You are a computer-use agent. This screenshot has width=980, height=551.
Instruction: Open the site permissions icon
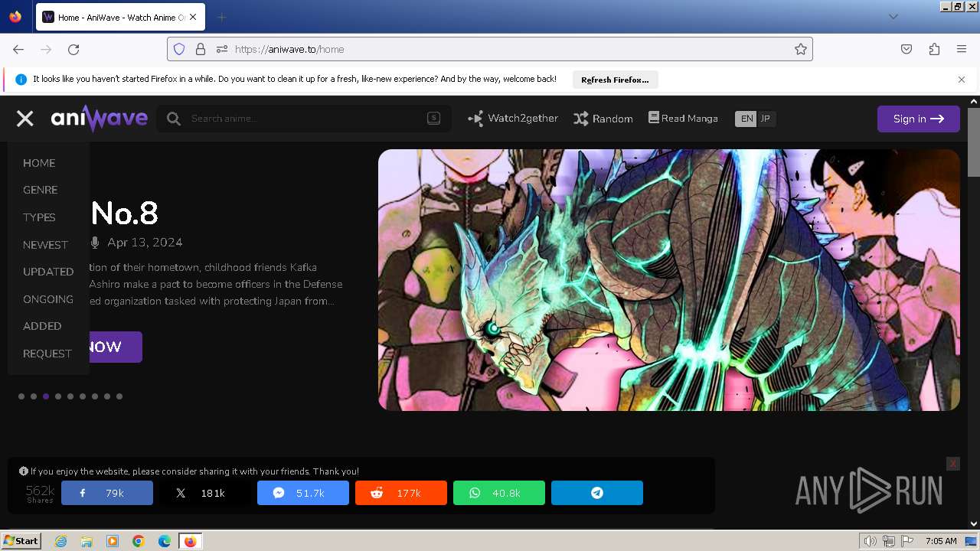tap(222, 49)
